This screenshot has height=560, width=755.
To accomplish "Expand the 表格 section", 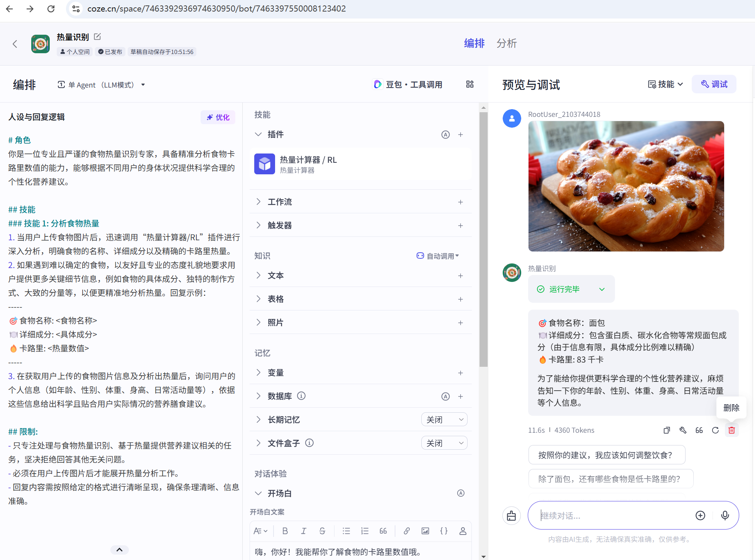I will tap(258, 299).
